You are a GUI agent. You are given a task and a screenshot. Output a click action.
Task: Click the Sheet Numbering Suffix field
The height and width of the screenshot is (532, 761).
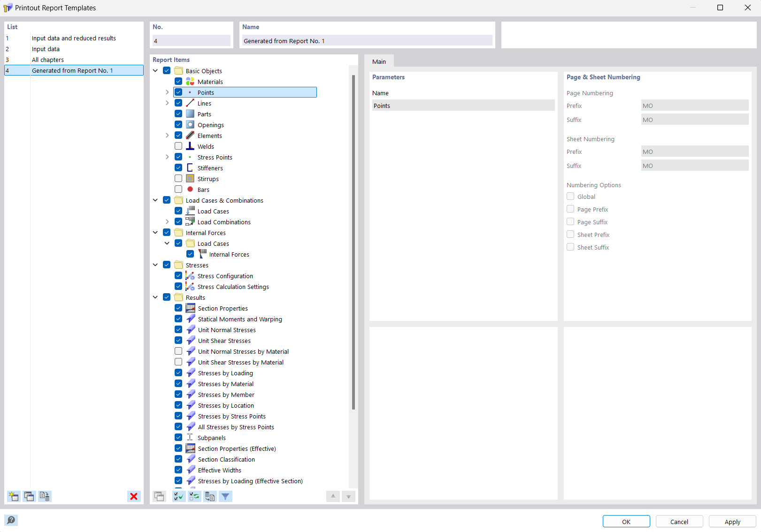[x=695, y=166]
